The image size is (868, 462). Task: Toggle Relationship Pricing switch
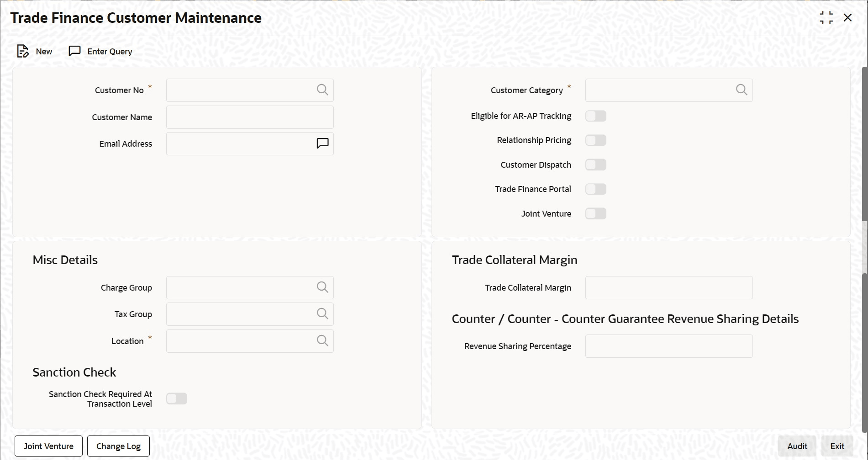[595, 140]
